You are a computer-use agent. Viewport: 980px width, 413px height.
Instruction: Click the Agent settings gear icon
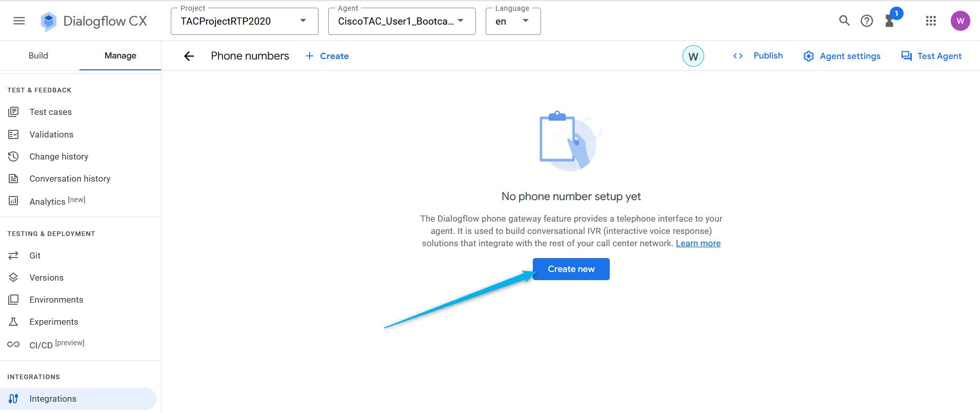(x=809, y=56)
